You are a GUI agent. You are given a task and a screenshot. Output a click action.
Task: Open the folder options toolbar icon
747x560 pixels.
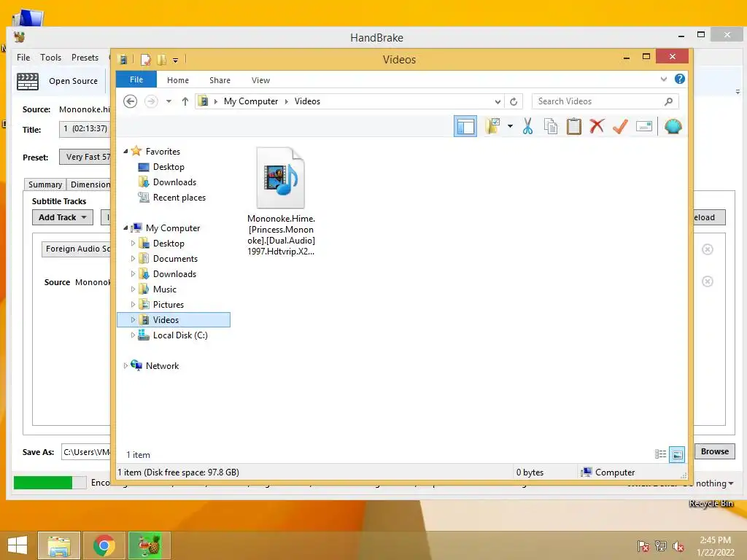coord(492,127)
